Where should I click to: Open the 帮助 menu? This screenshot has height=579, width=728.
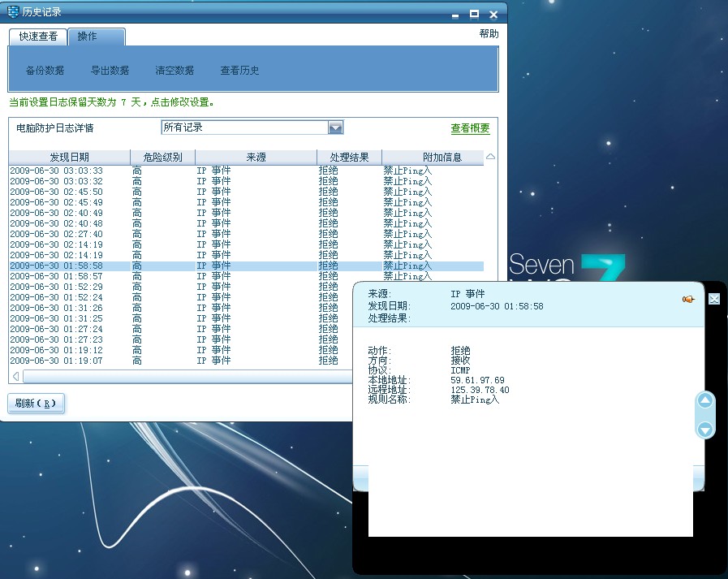(489, 34)
